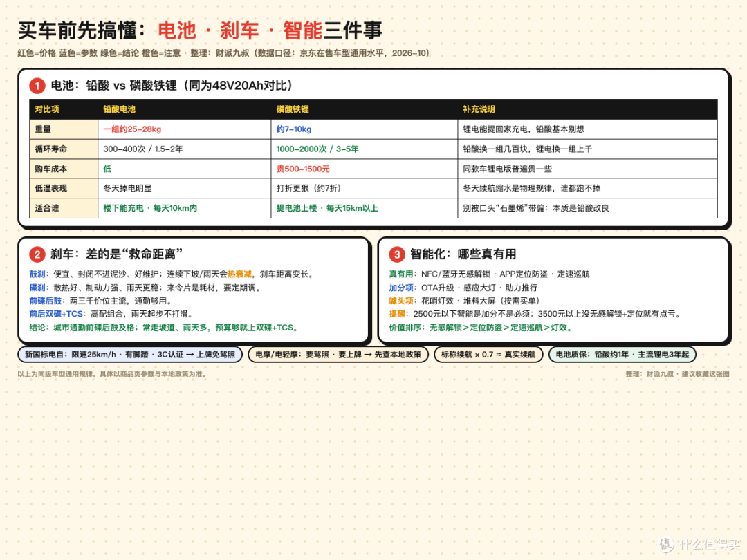This screenshot has height=560, width=747.
Task: Click the red number 1 circle badge
Action: 37,86
